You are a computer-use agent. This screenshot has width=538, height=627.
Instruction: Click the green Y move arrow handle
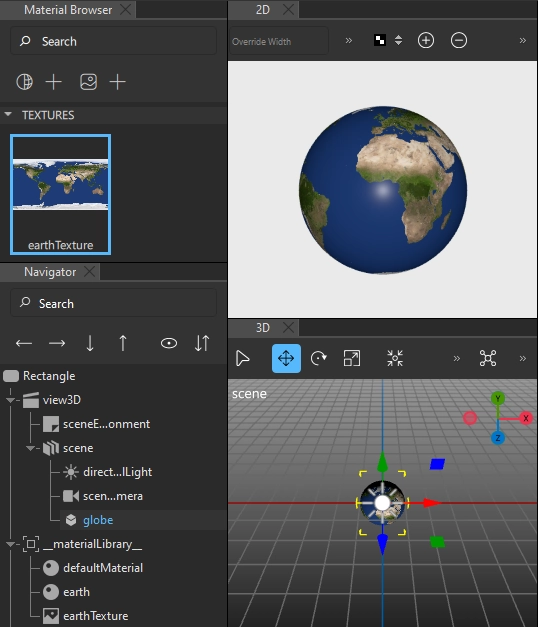(383, 462)
